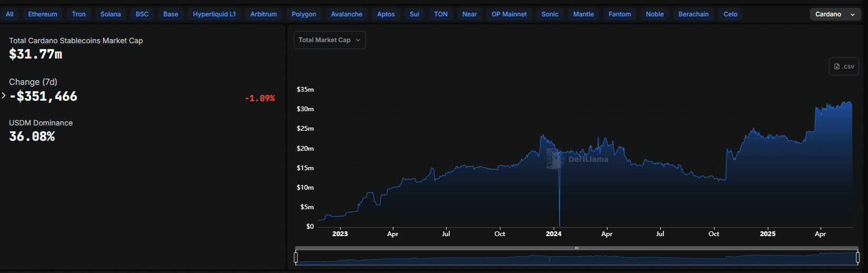Click the Change (7d) label
The width and height of the screenshot is (868, 273).
[x=33, y=82]
